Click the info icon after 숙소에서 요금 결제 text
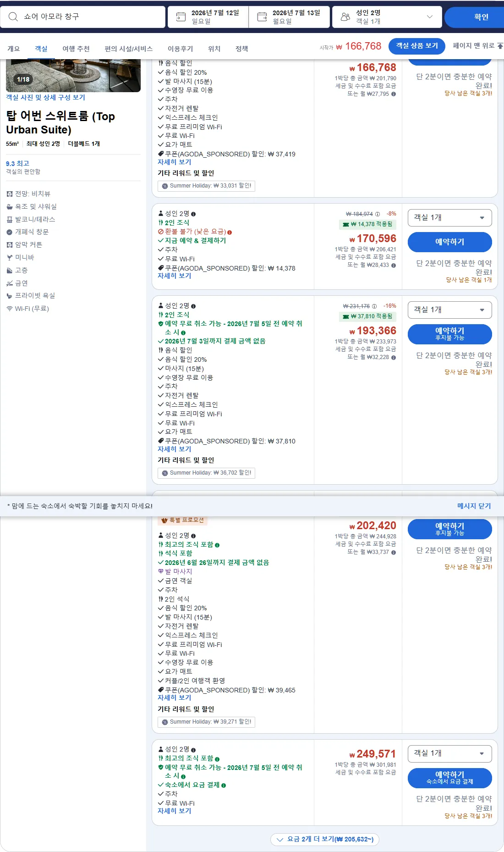The height and width of the screenshot is (852, 504). (x=224, y=785)
